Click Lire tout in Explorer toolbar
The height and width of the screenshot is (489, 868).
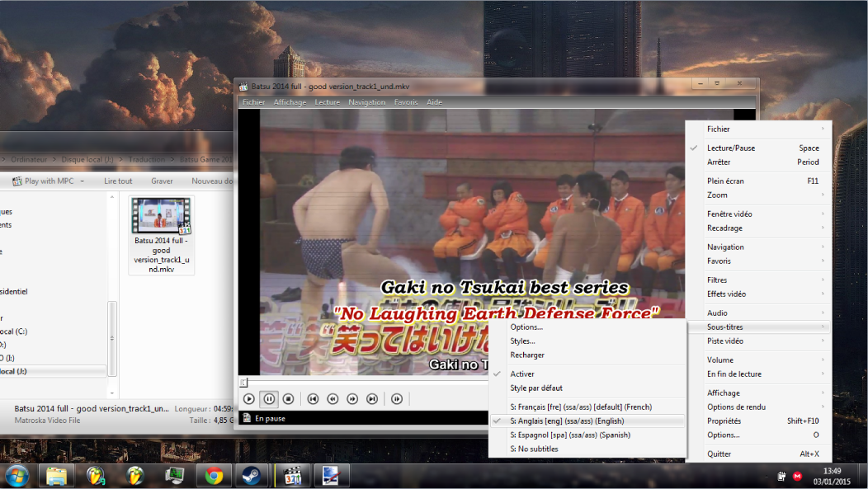[x=118, y=181]
